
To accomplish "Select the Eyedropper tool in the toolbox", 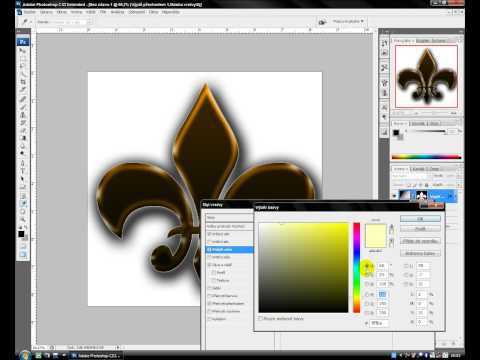I will click(23, 203).
